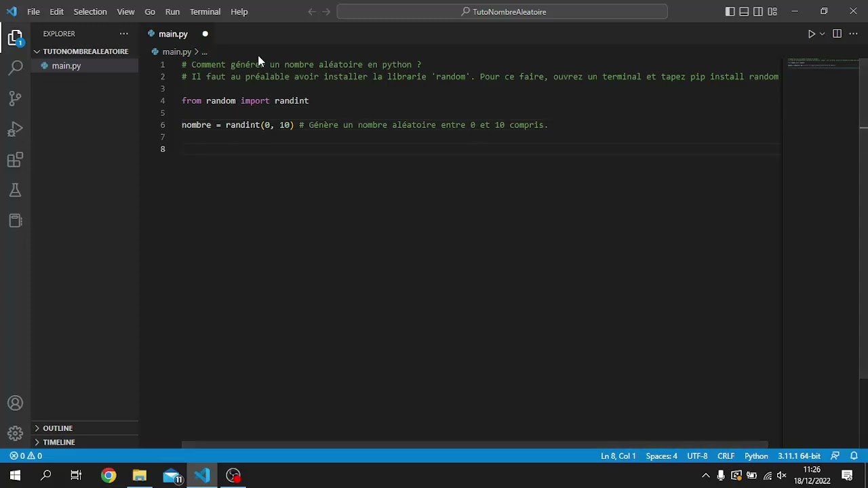Select Python language mode in status bar
Screen dimensions: 868x488
coord(755,455)
